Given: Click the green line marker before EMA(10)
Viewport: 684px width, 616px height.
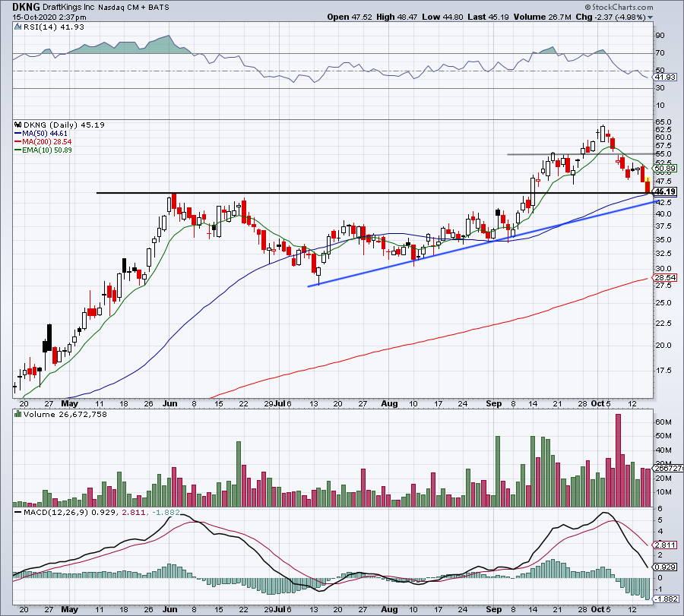Looking at the screenshot, I should click(18, 150).
